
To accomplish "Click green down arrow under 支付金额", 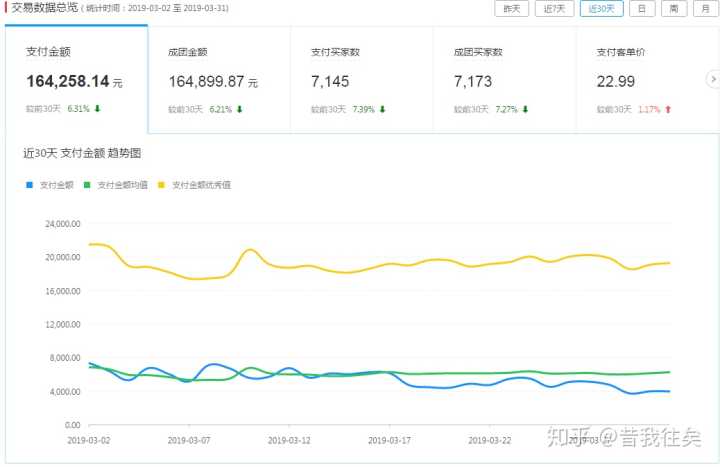I will (x=98, y=109).
